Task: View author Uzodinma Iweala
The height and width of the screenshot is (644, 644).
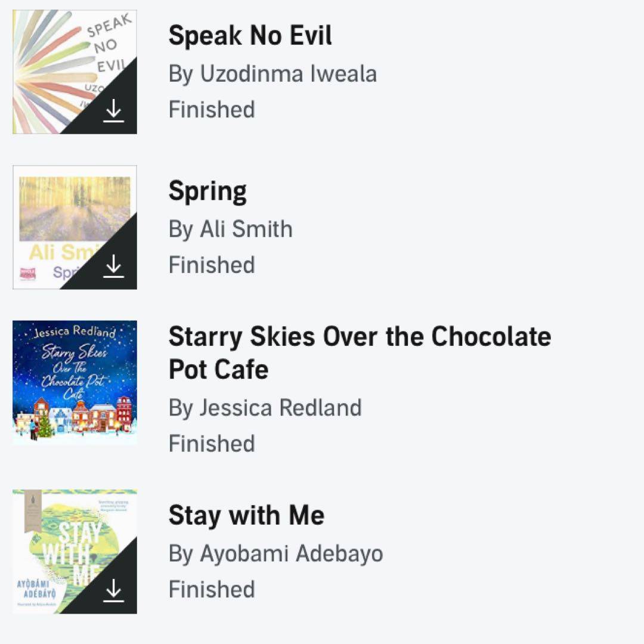Action: (273, 74)
